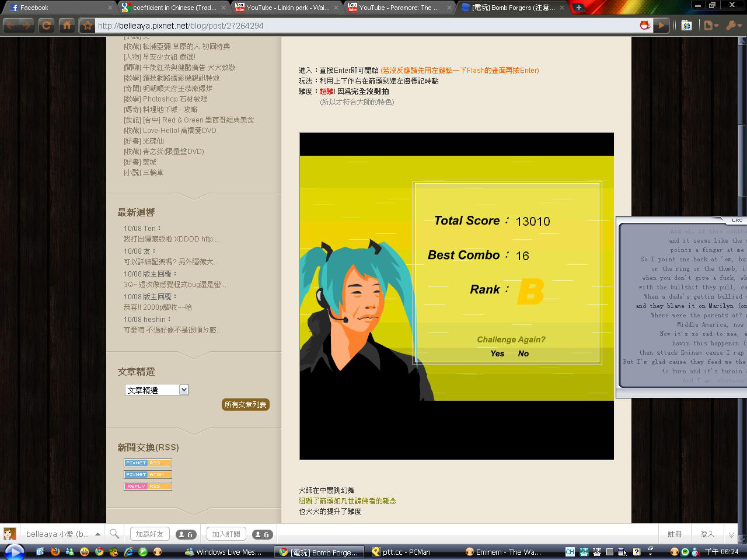Click the friend count badge beside 加為好友

(186, 534)
